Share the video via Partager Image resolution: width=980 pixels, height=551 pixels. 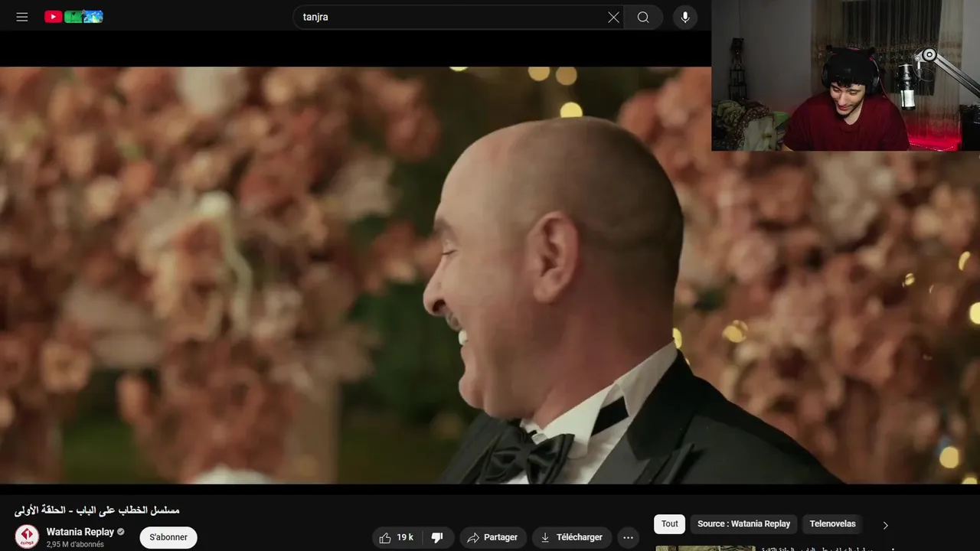click(x=493, y=537)
